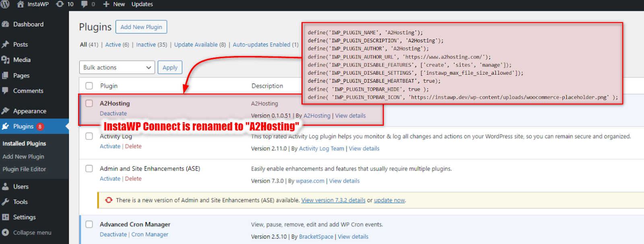644x244 pixels.
Task: Open the updates counter showing 10
Action: click(65, 4)
